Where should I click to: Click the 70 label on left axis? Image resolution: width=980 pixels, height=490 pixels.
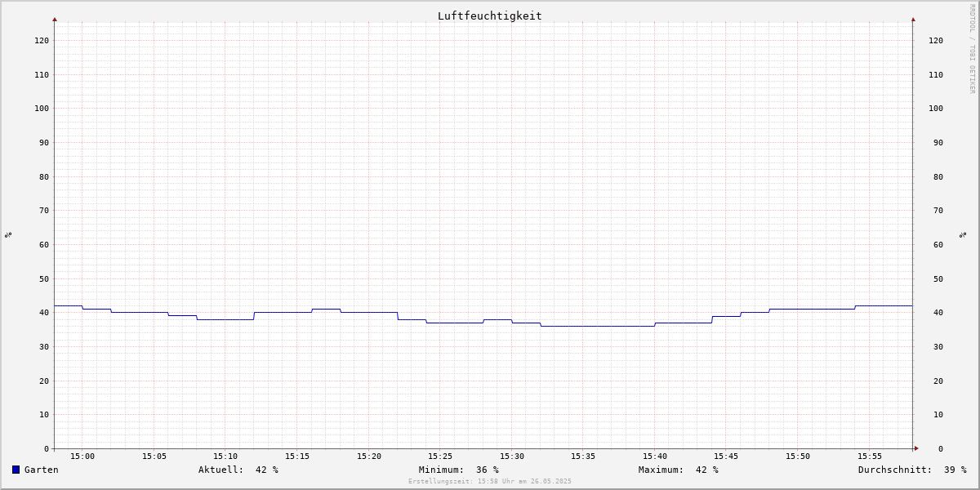click(44, 211)
